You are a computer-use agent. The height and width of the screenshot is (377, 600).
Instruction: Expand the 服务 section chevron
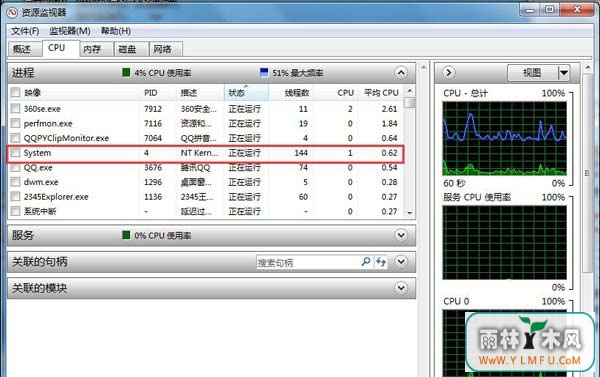pos(401,235)
